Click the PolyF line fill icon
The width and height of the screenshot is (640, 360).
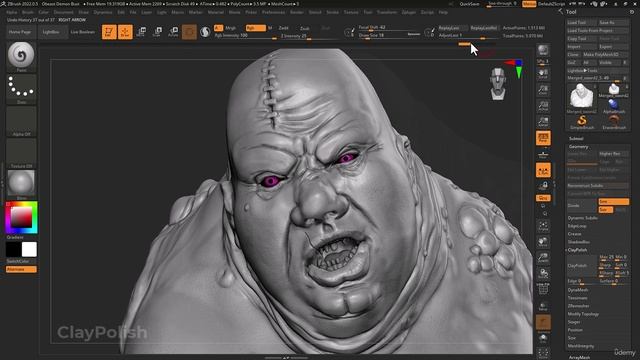point(543,289)
